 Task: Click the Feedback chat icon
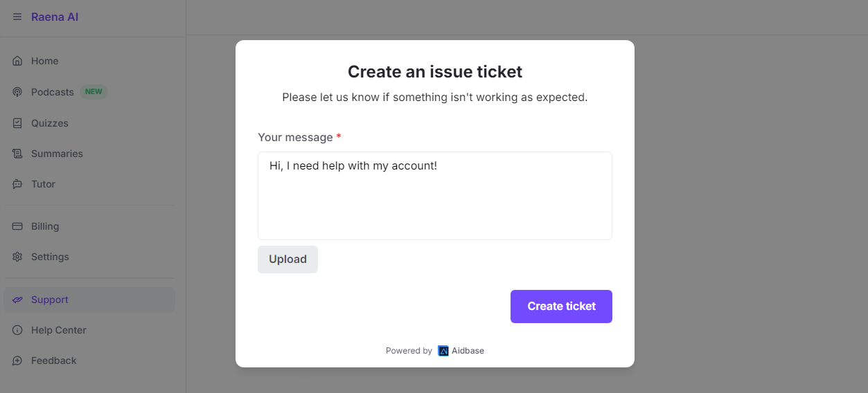[x=17, y=360]
